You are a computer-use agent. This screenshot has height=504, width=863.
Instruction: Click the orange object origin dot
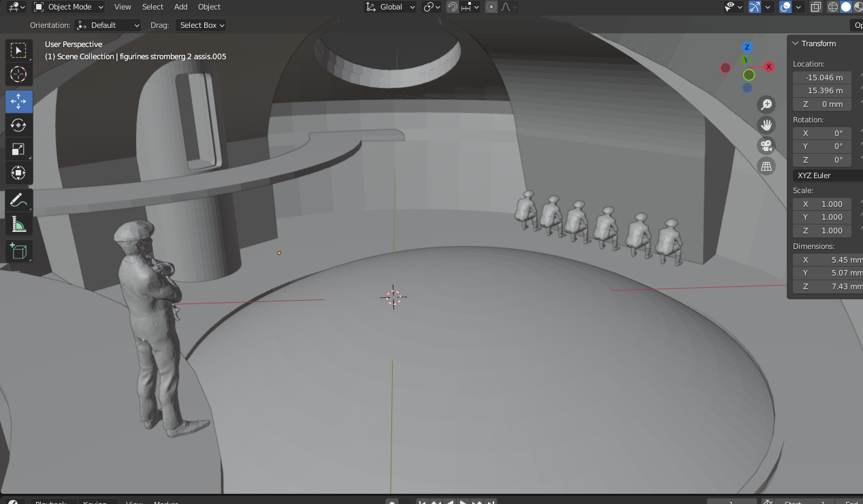coord(279,253)
